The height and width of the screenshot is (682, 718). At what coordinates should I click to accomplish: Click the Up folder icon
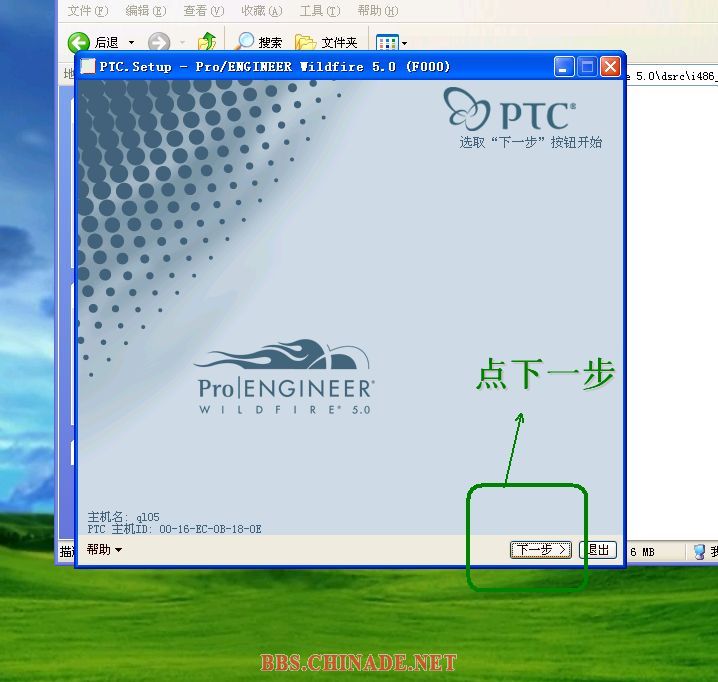pos(207,42)
